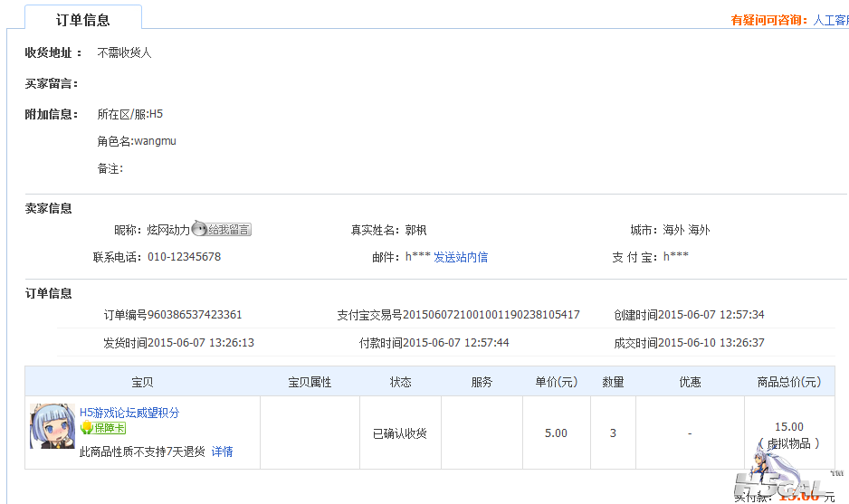
Task: Open the 订单信息 tab
Action: pos(83,18)
